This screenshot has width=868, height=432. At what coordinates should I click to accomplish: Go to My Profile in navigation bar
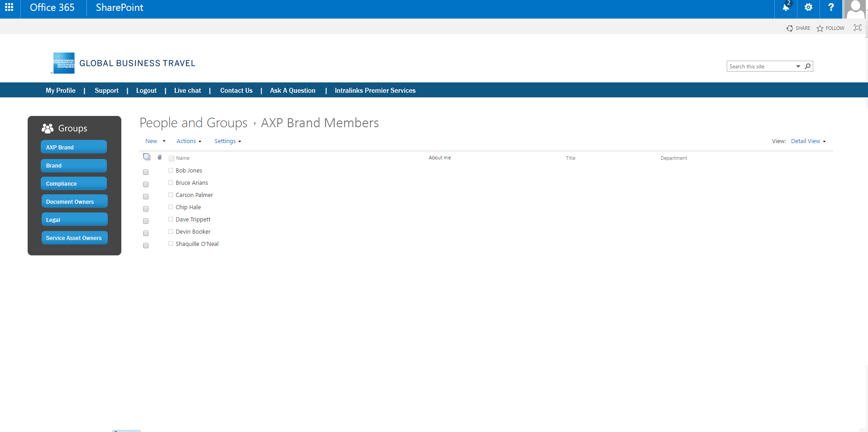(61, 91)
